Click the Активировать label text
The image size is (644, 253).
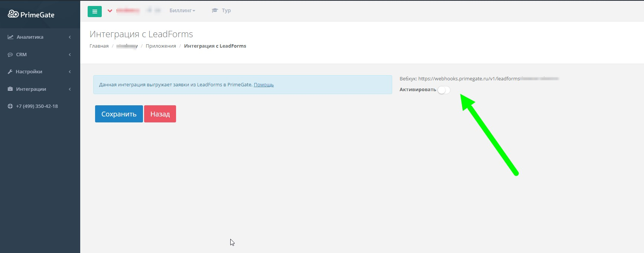coord(418,89)
